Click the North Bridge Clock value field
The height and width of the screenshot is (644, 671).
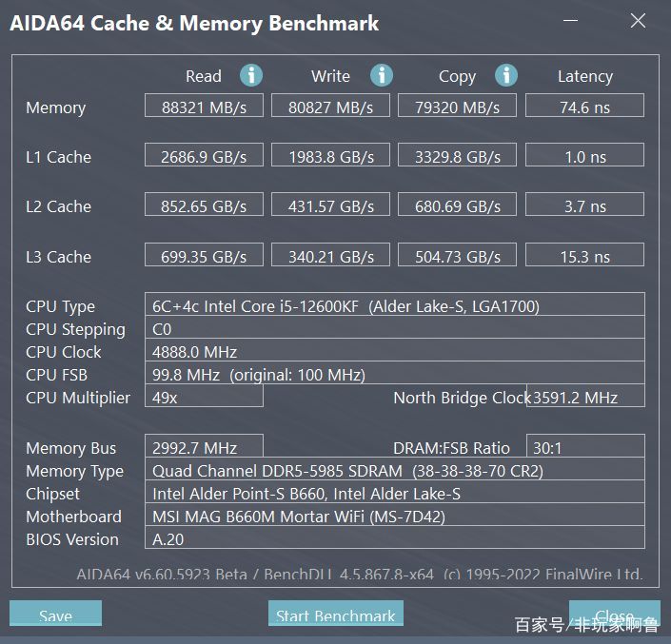point(585,396)
